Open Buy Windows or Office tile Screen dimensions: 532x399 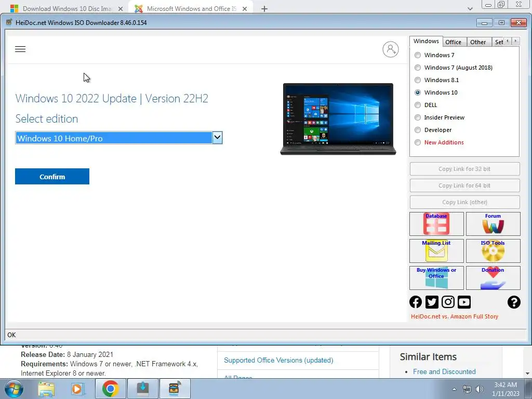coord(436,278)
